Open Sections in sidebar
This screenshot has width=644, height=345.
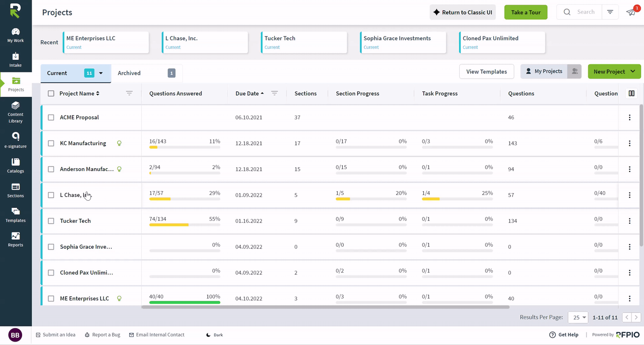click(x=15, y=191)
